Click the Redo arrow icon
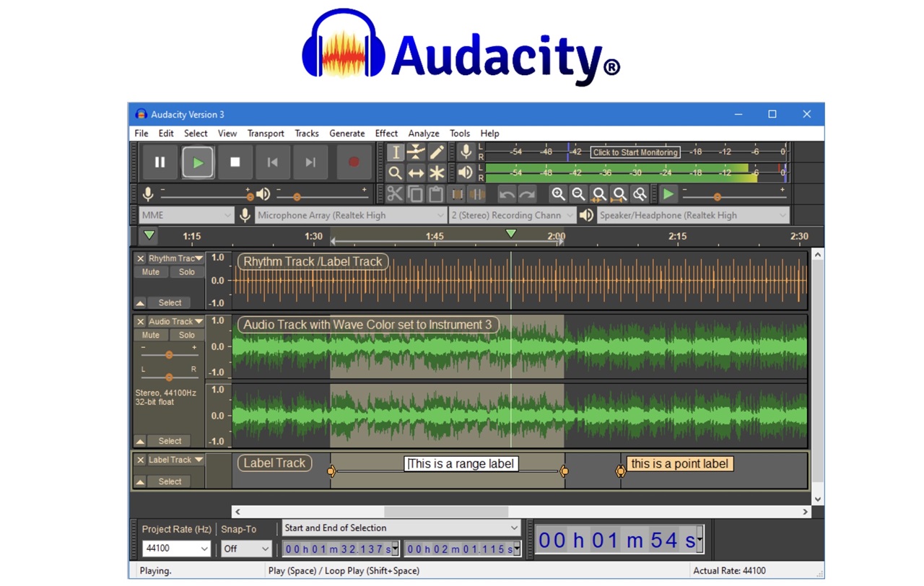 click(527, 194)
